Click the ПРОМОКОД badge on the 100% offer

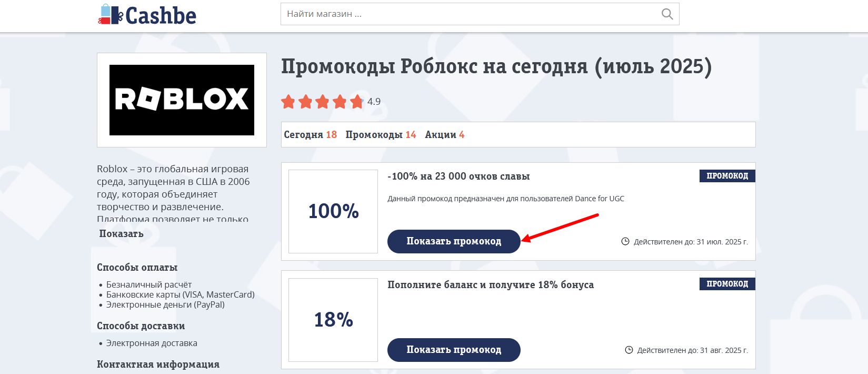pos(727,176)
